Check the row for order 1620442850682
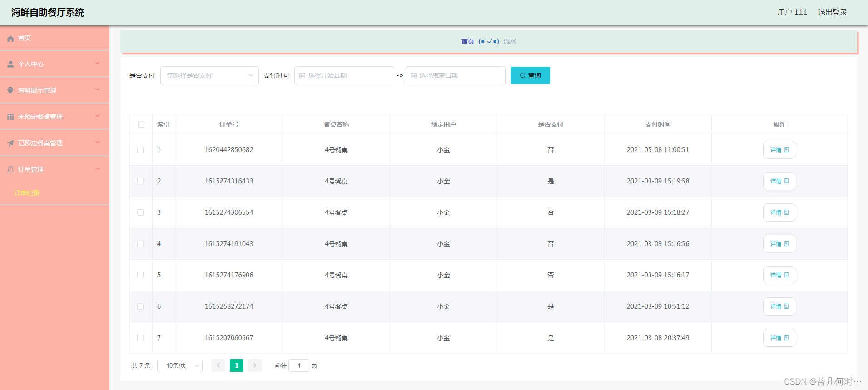The height and width of the screenshot is (390, 868). 140,150
